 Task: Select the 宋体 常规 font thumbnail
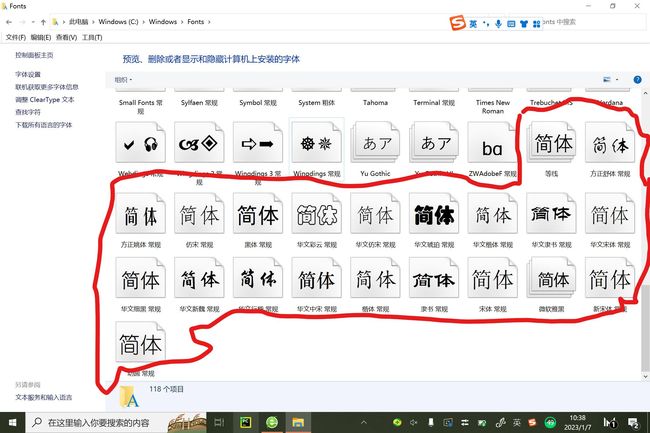(492, 278)
